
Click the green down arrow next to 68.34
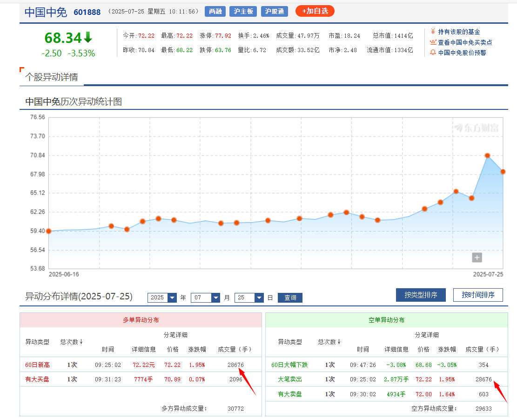88,37
